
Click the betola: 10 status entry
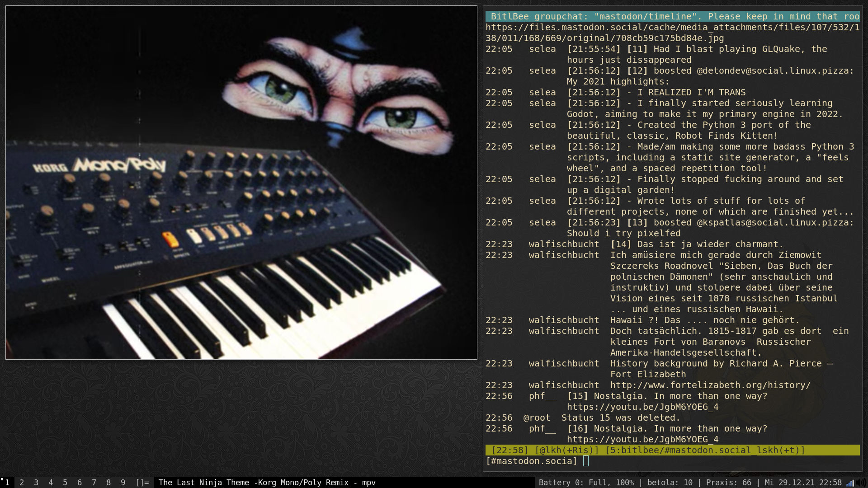670,483
